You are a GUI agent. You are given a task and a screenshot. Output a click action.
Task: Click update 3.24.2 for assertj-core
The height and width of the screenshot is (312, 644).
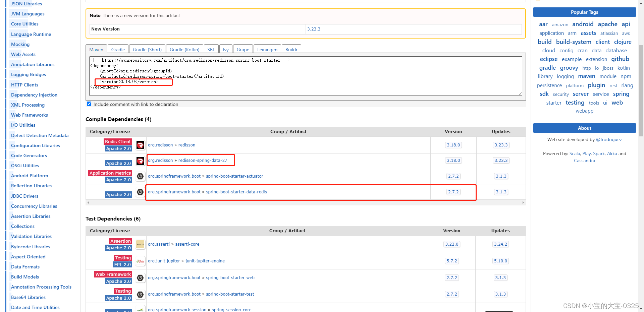500,244
